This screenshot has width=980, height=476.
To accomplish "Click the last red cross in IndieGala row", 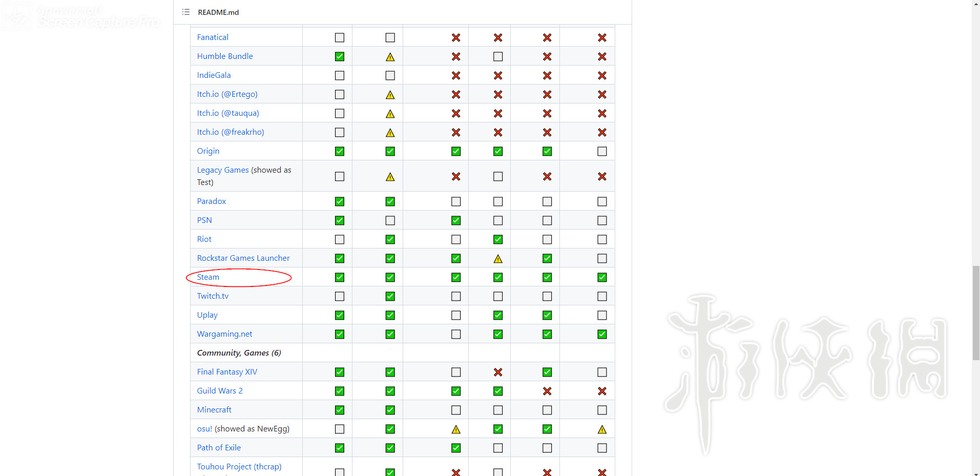I will pyautogui.click(x=602, y=75).
